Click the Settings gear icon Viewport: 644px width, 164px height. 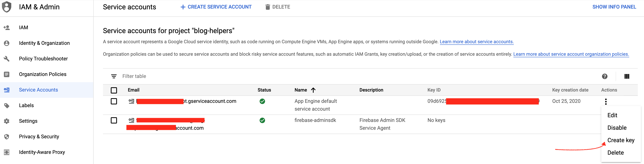(x=6, y=121)
